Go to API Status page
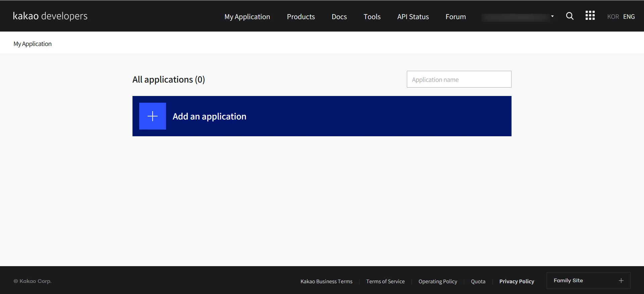 413,17
